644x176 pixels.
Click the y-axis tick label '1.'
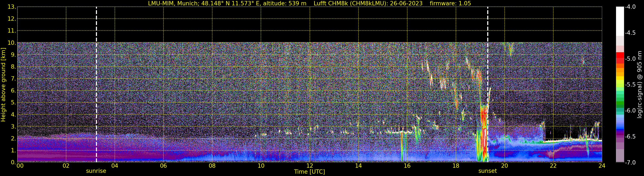click(13, 151)
